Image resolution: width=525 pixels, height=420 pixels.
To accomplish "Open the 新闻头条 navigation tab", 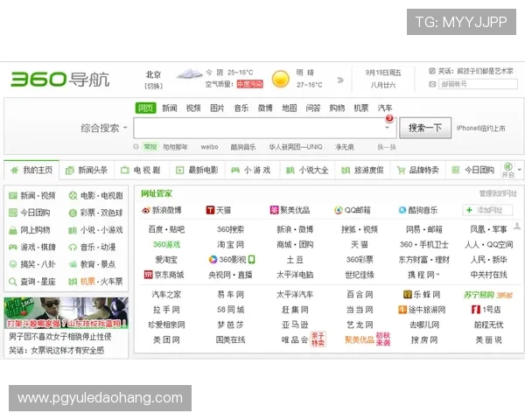I will 87,170.
